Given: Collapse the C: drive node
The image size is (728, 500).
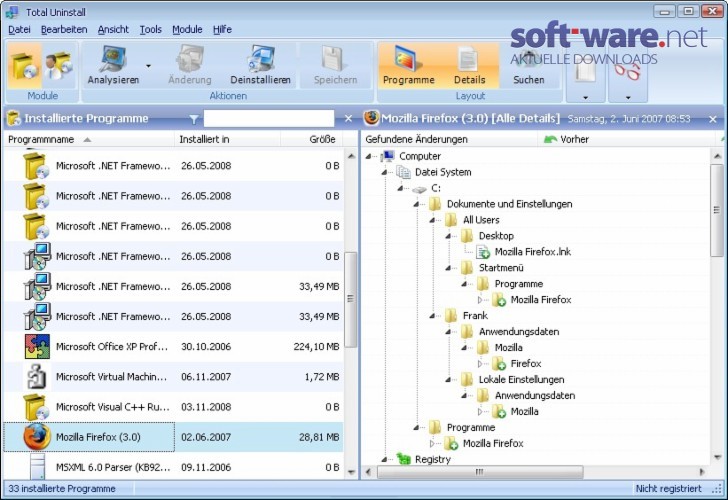Looking at the screenshot, I should [x=400, y=188].
